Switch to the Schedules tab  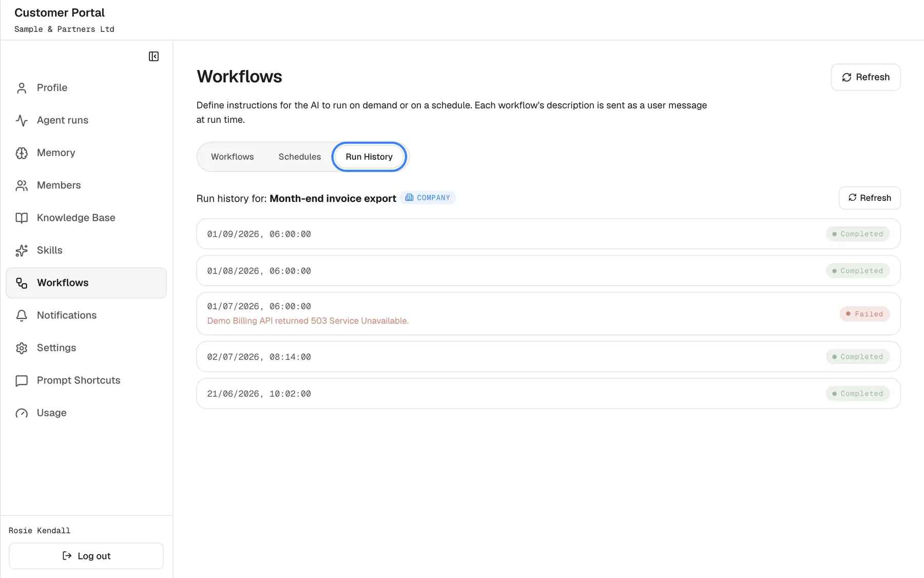point(300,157)
